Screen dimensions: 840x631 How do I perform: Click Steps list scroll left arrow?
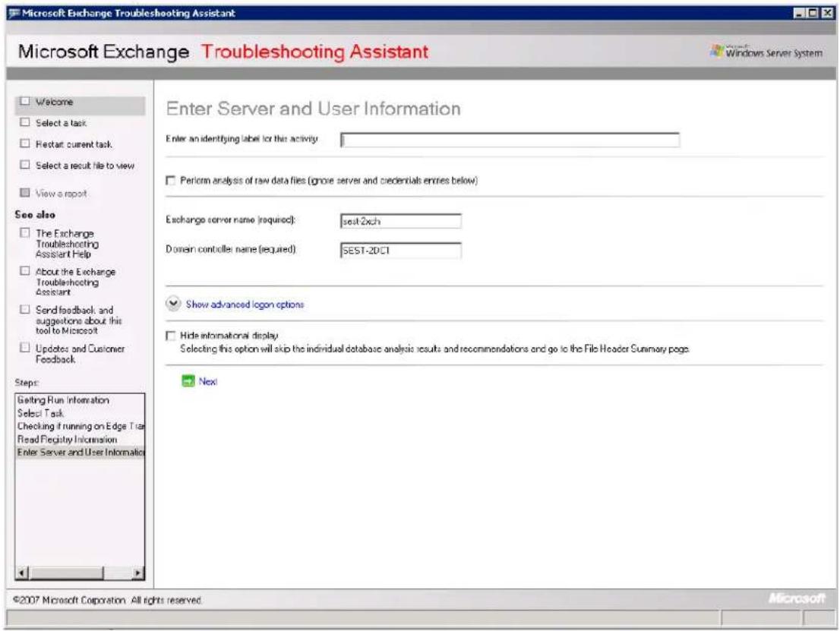click(x=21, y=573)
